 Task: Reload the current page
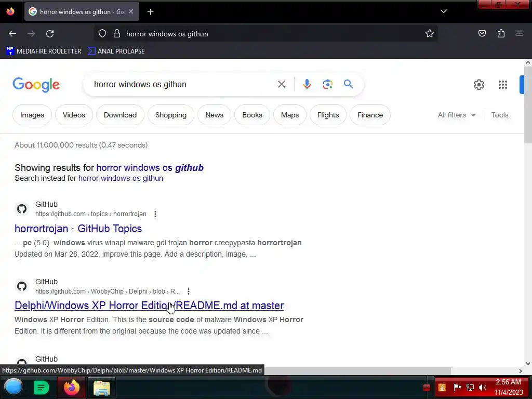(x=50, y=34)
